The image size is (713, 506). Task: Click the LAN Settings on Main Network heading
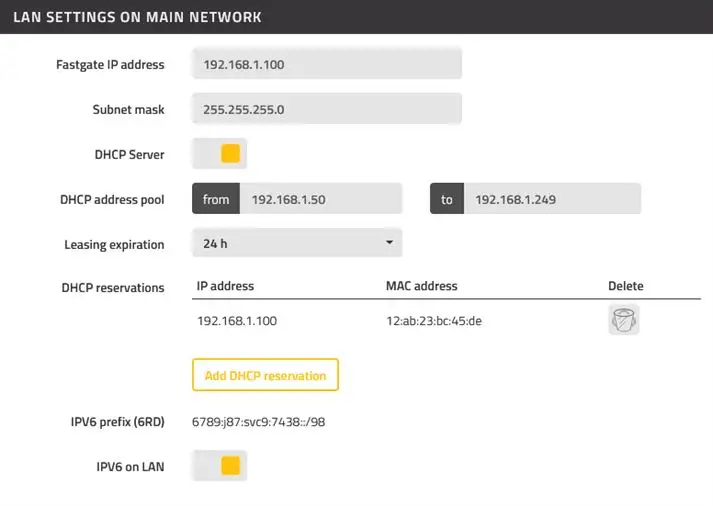(137, 17)
